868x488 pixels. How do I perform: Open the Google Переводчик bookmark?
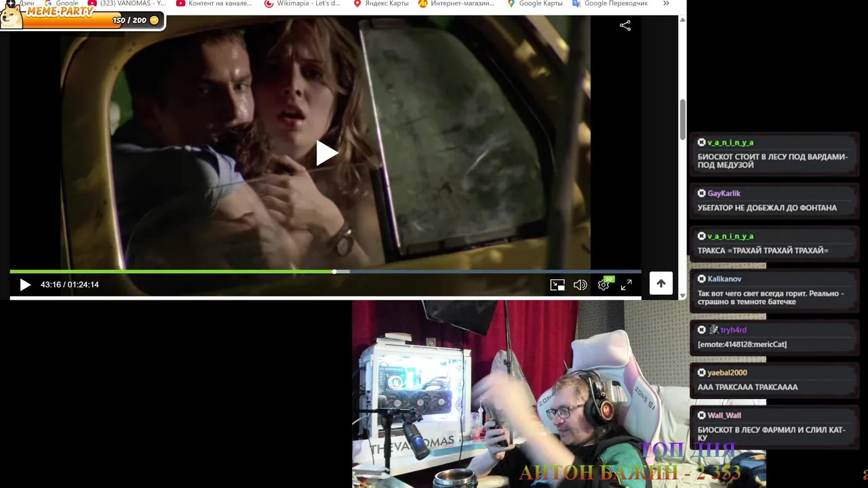coord(610,3)
